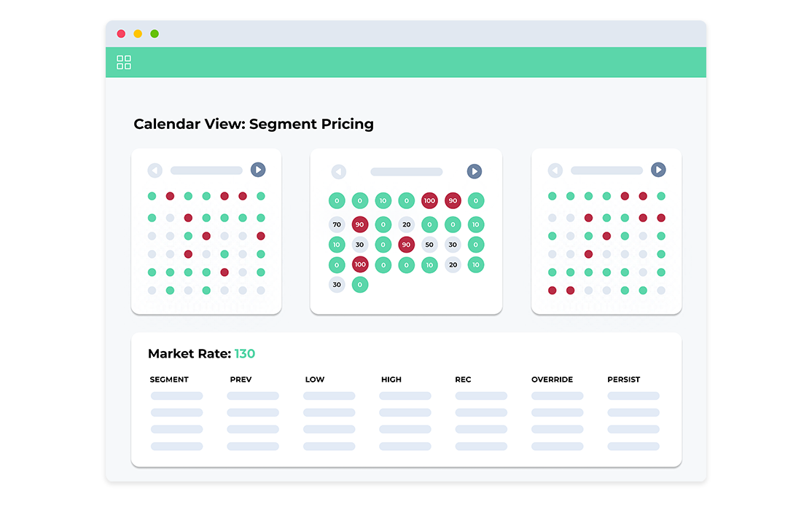The height and width of the screenshot is (507, 812).
Task: Go to previous month in left calendar
Action: point(155,170)
